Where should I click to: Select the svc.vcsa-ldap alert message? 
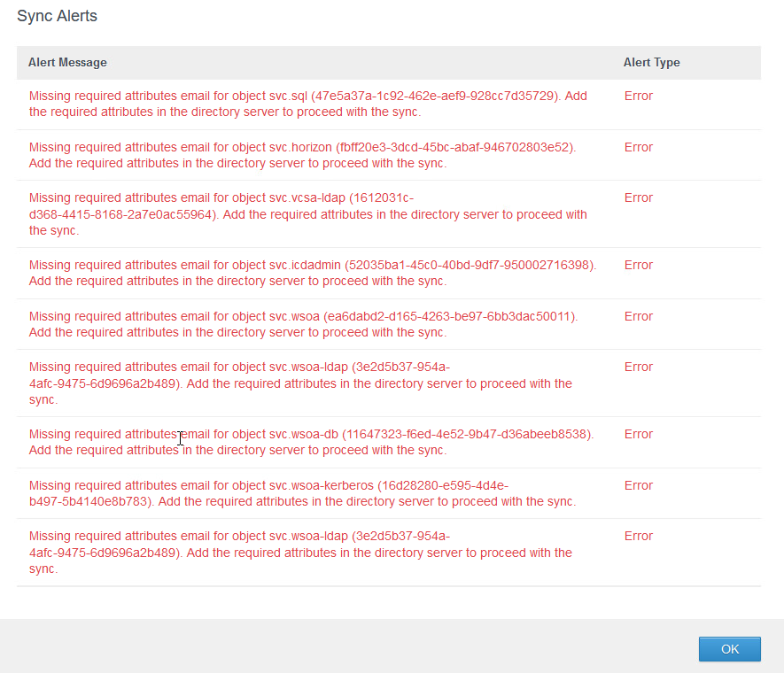point(307,214)
